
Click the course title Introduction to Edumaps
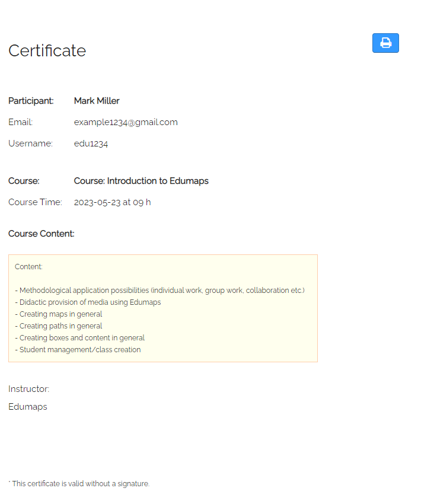click(141, 181)
